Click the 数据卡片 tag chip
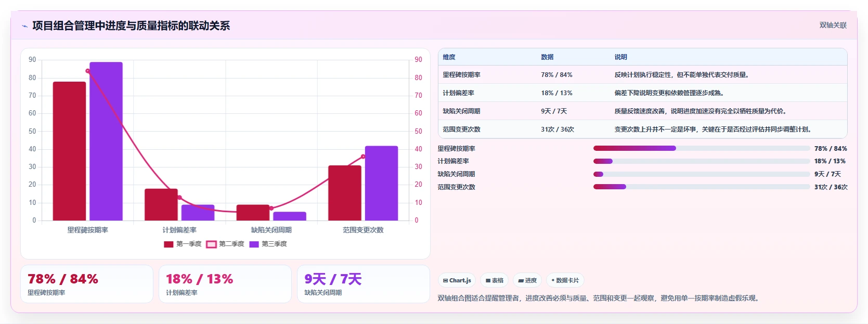 (x=565, y=280)
